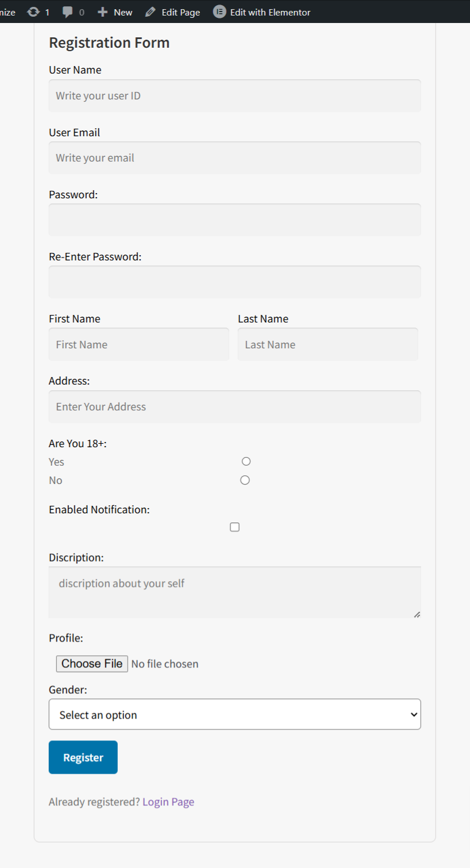Click the User Email field
This screenshot has height=868, width=470.
click(234, 158)
